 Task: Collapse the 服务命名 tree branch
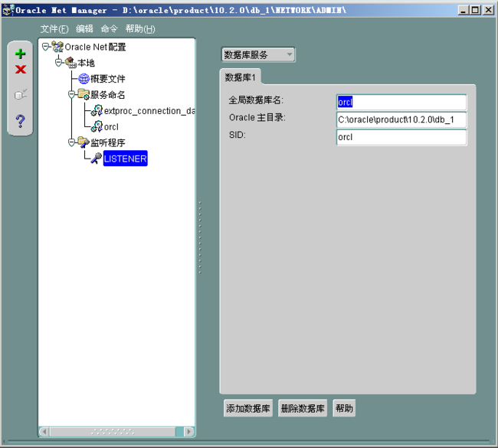click(x=71, y=95)
